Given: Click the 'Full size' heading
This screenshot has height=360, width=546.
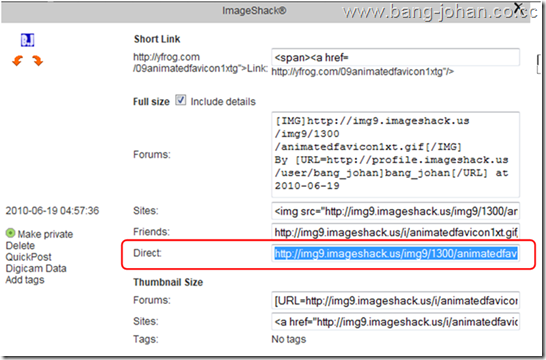Looking at the screenshot, I should click(x=151, y=102).
